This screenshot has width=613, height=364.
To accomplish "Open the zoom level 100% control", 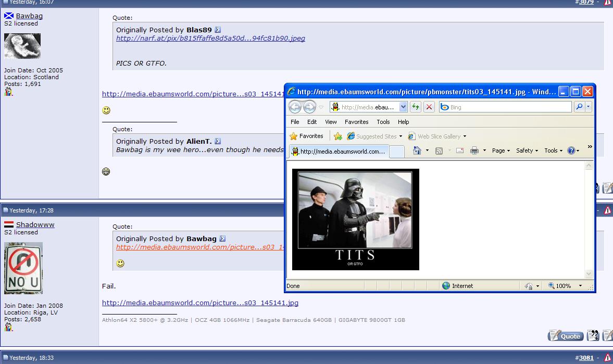I will (559, 286).
